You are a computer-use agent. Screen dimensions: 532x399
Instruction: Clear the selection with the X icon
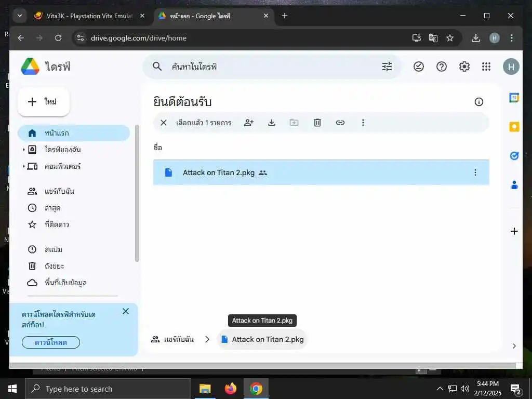164,123
